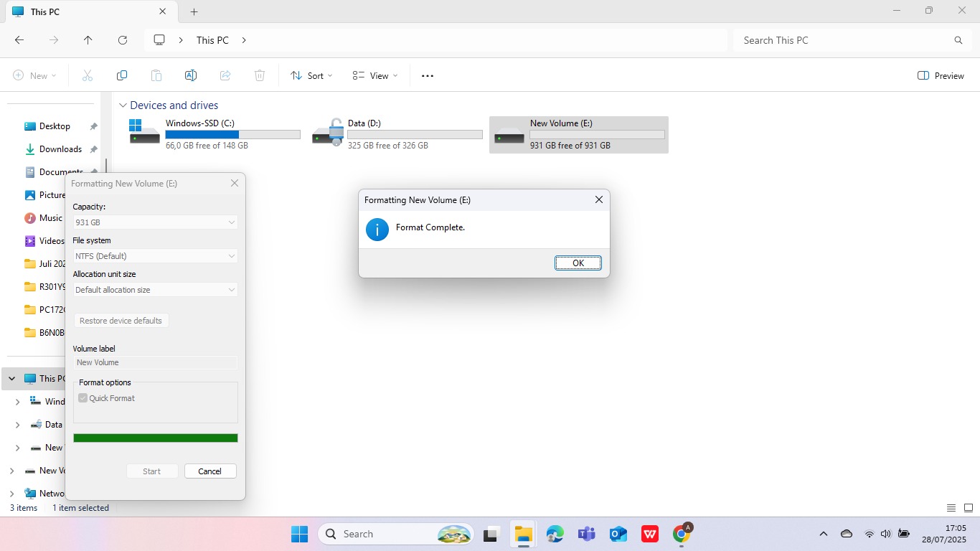The width and height of the screenshot is (980, 551).
Task: Open the Allocation unit size dropdown
Action: click(155, 290)
